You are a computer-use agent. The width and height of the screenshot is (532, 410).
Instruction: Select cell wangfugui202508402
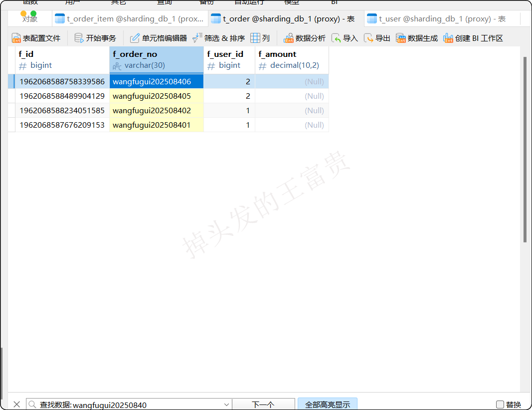pos(157,111)
